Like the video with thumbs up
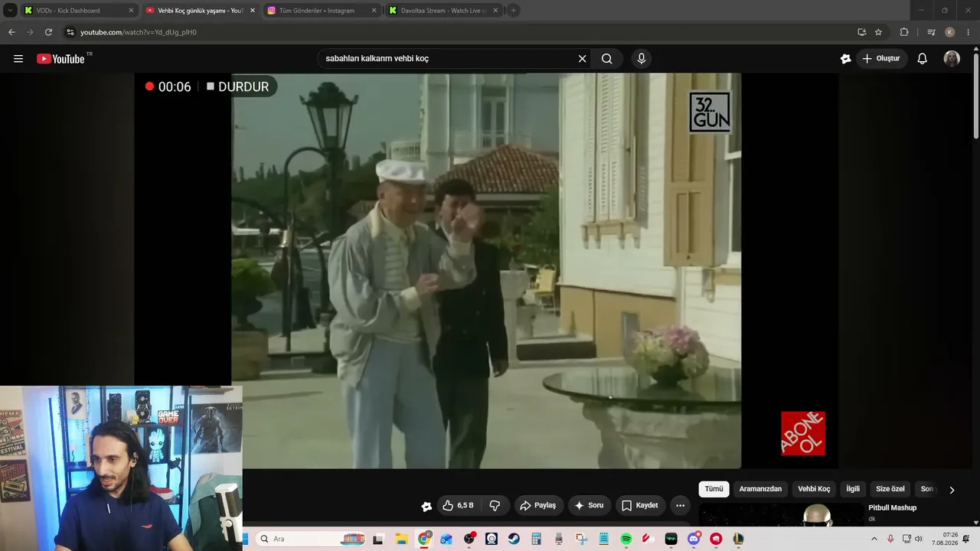 (x=458, y=505)
